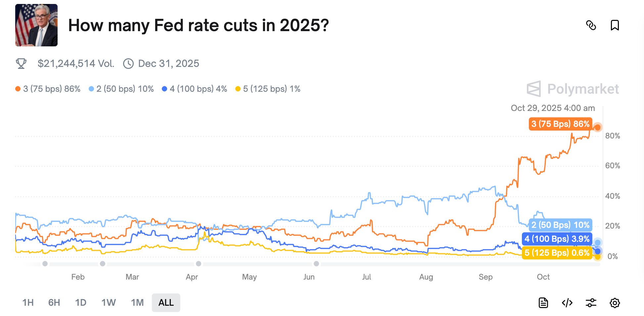Switch to the 1H chart range

[x=28, y=302]
